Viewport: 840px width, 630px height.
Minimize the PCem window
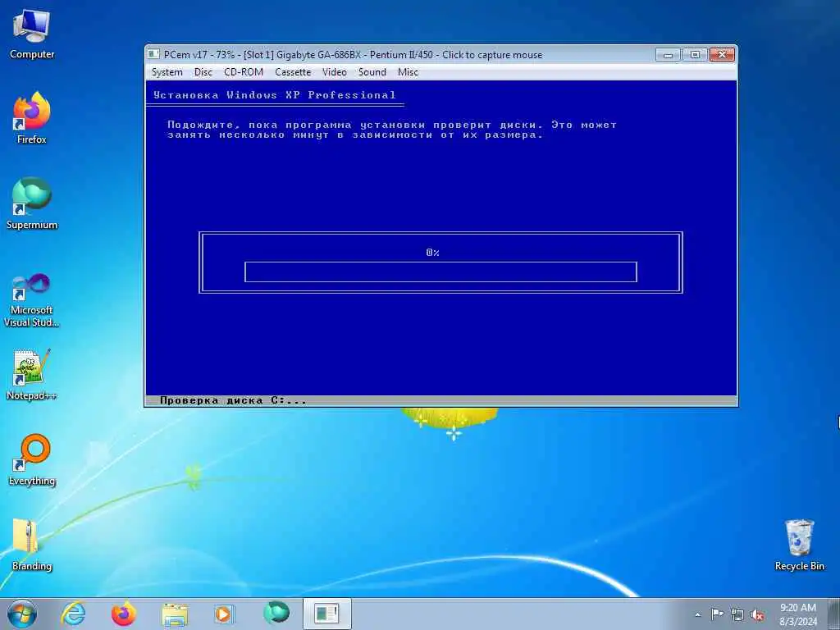(x=668, y=55)
